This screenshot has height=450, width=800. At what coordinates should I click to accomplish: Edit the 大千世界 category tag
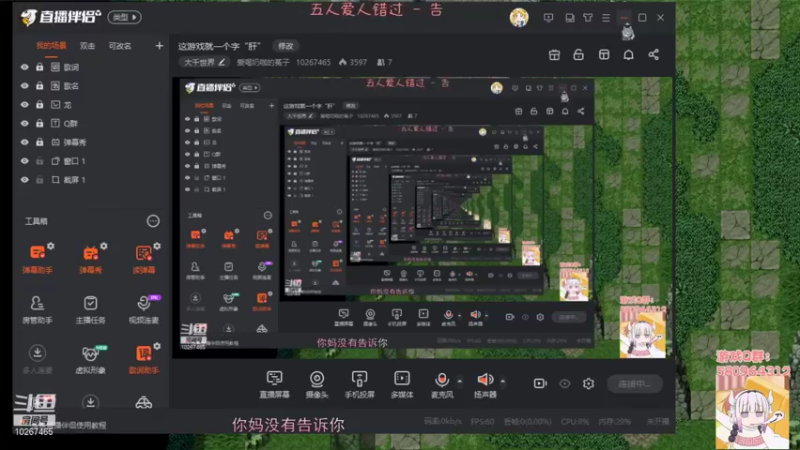(205, 62)
